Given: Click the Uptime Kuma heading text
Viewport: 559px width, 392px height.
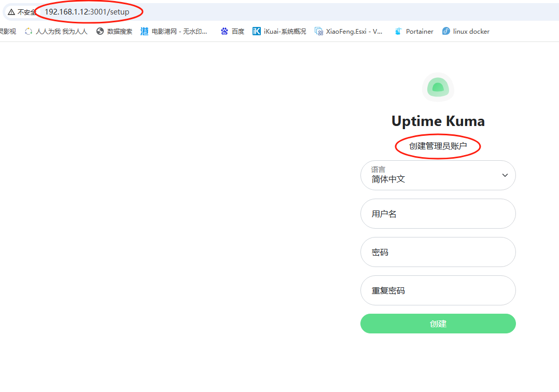Looking at the screenshot, I should point(438,121).
